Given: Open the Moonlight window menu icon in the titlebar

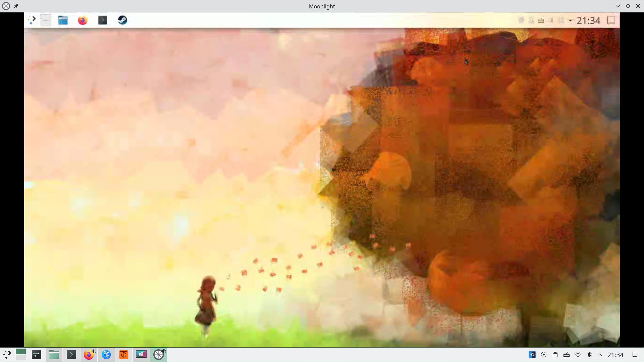Looking at the screenshot, I should (x=6, y=6).
